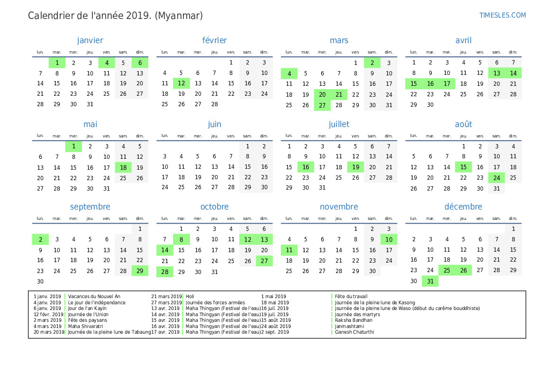This screenshot has height=392, width=554.
Task: Click green March 27 in mars
Action: point(322,105)
